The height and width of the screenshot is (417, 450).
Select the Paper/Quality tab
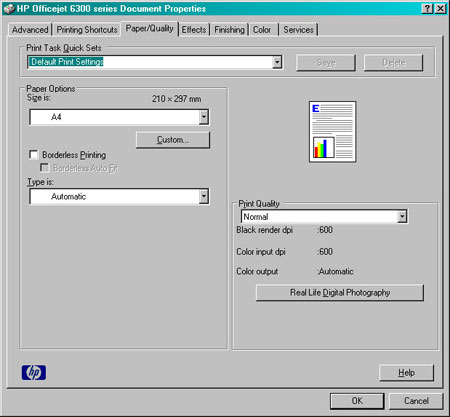pyautogui.click(x=150, y=29)
